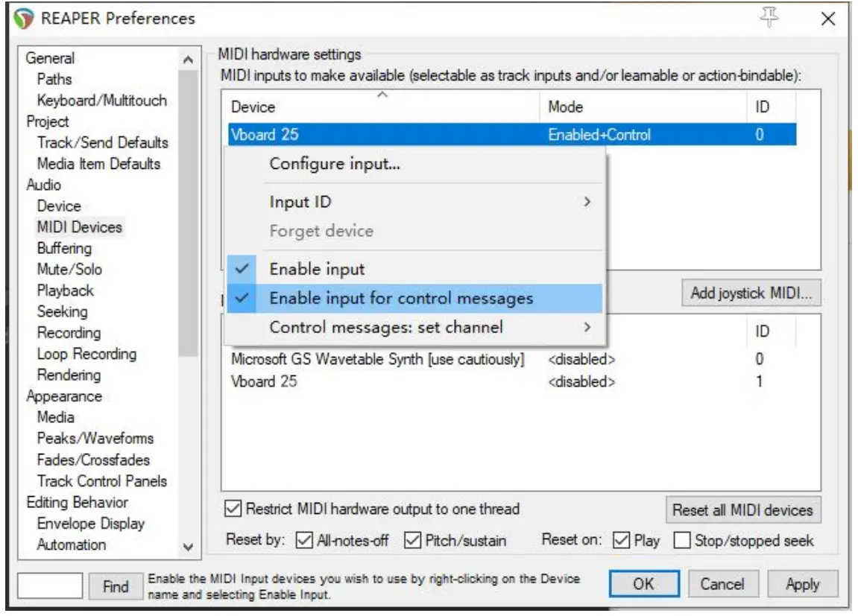Select Microsoft GS Wavetable Synth output
Image resolution: width=858 pixels, height=616 pixels.
coord(377,360)
